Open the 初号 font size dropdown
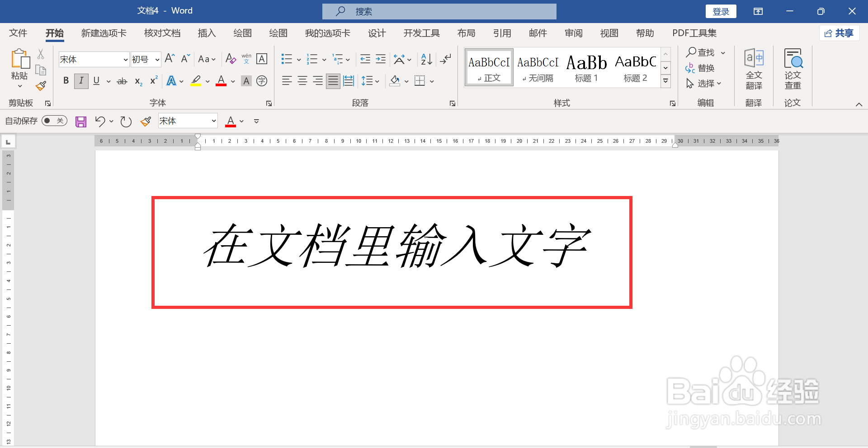 click(156, 59)
